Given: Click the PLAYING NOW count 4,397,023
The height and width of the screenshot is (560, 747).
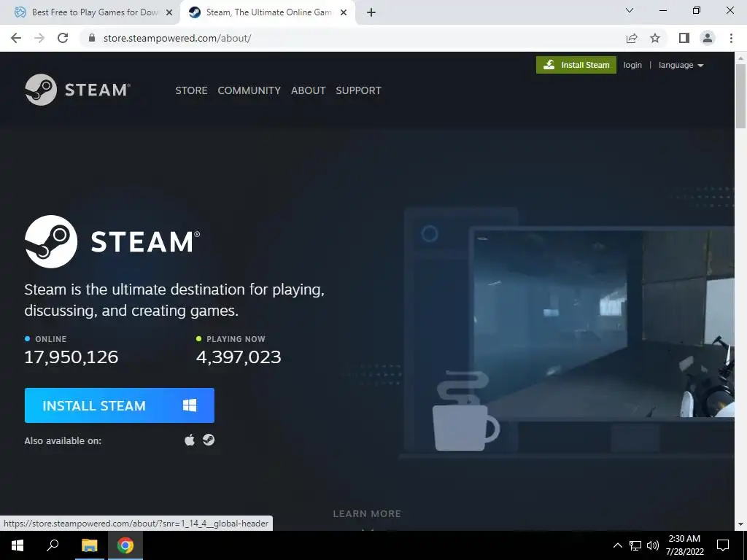Looking at the screenshot, I should tap(239, 357).
